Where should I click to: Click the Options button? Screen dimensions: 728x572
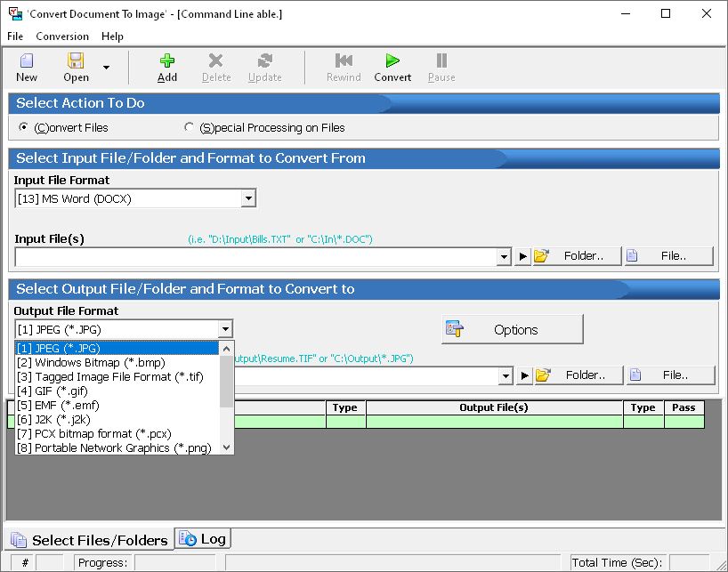(x=512, y=330)
